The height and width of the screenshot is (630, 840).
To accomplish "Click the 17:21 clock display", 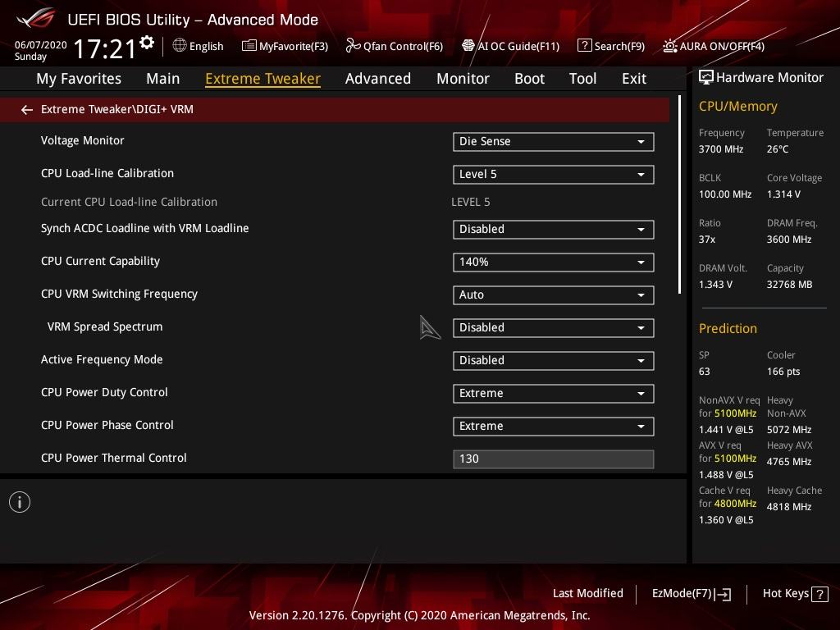I will coord(104,49).
